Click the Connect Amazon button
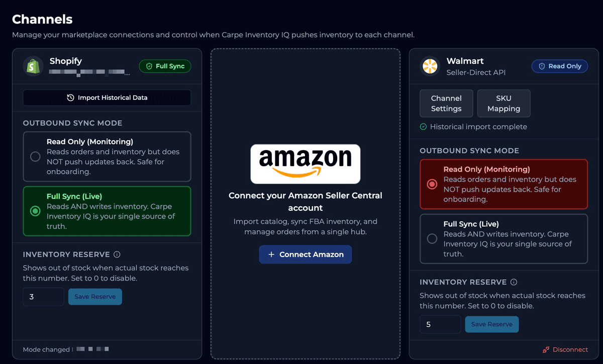The width and height of the screenshot is (603, 364). click(x=305, y=254)
